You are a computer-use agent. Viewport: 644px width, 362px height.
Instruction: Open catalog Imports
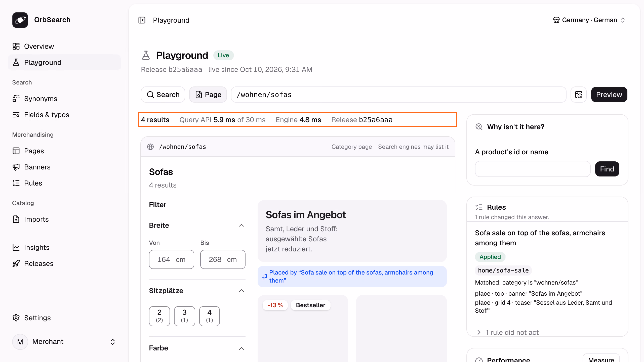(x=64, y=219)
